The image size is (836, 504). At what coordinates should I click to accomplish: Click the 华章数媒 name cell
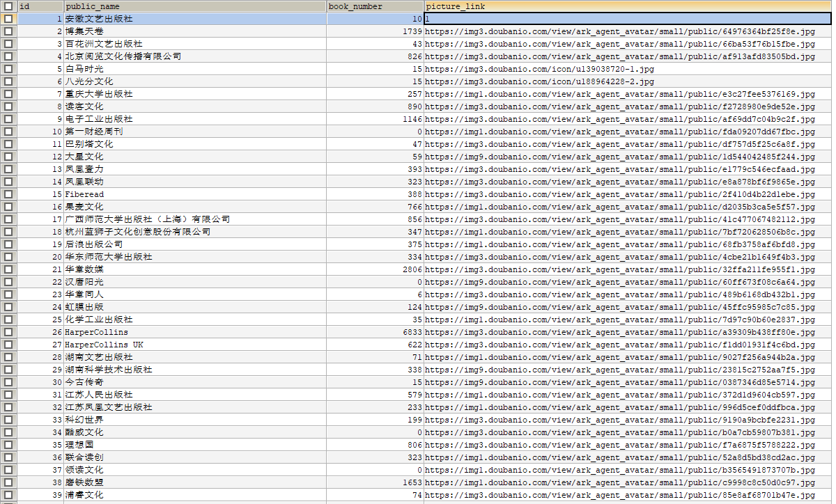pyautogui.click(x=195, y=269)
